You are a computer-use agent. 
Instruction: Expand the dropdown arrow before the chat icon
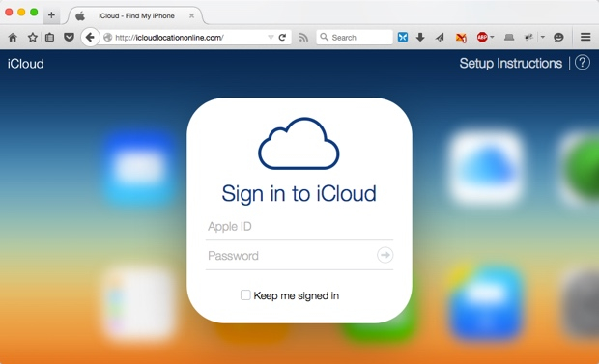pos(542,38)
